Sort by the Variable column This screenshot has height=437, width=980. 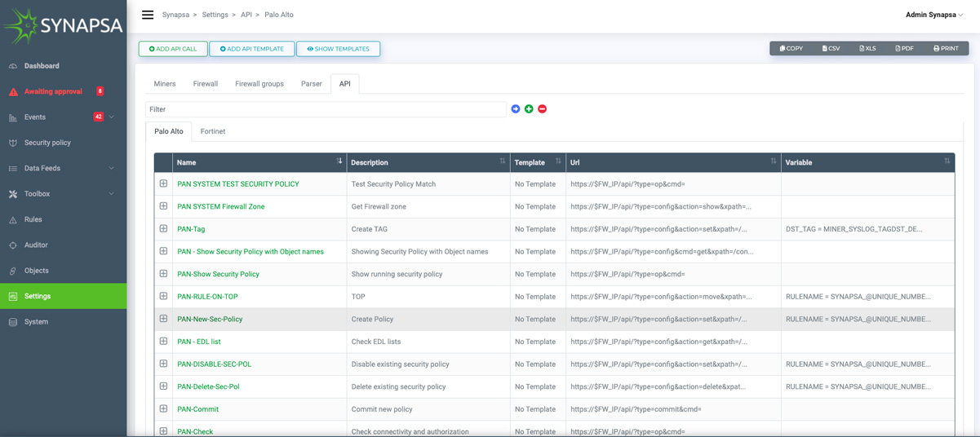pos(867,162)
